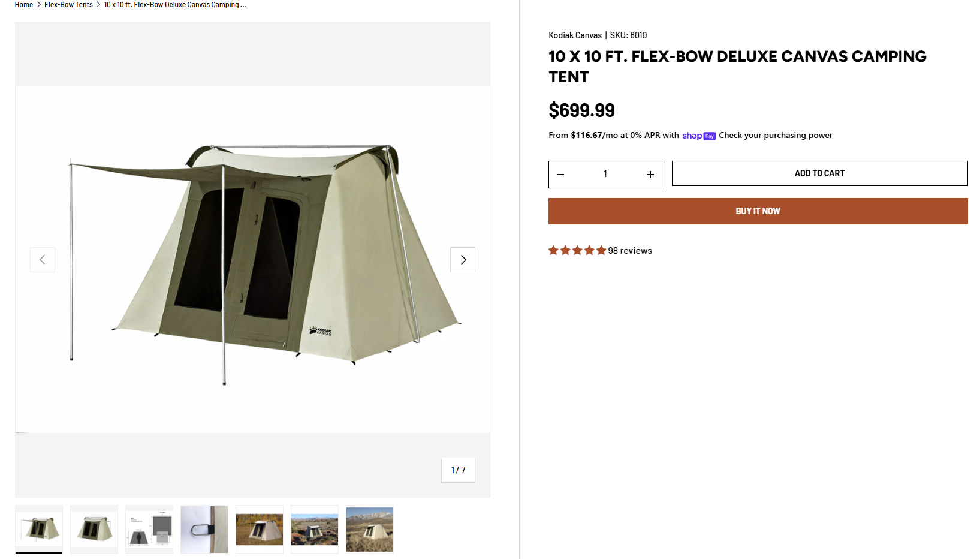Click breadcrumb chevron after Home
This screenshot has width=980, height=559.
39,5
